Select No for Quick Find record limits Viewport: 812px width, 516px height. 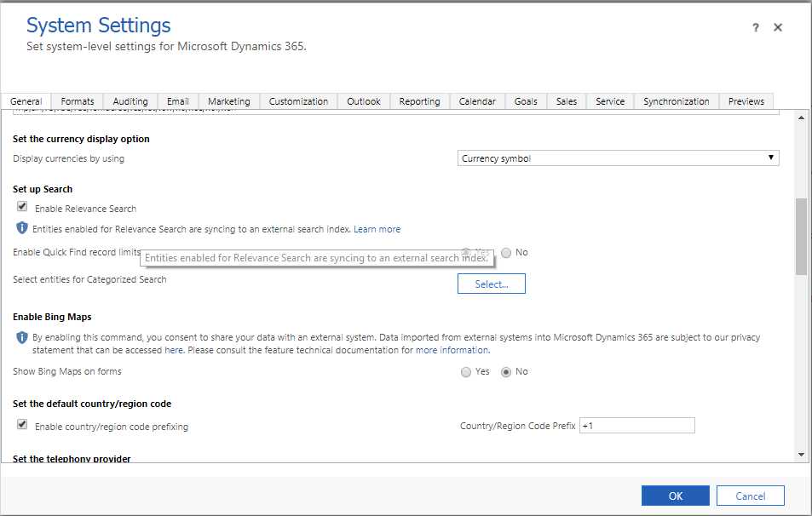pyautogui.click(x=506, y=252)
